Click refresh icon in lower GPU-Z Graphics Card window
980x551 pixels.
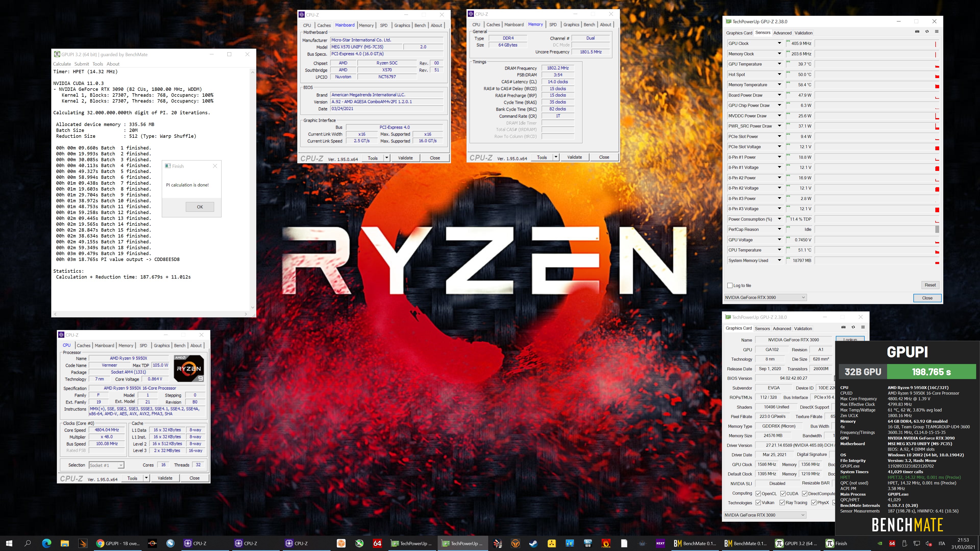point(853,327)
